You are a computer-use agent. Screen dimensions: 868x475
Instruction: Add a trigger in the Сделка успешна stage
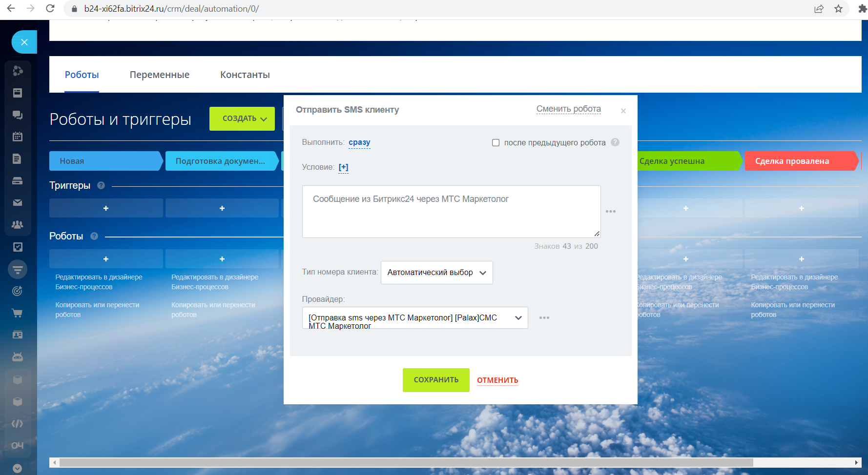point(686,208)
